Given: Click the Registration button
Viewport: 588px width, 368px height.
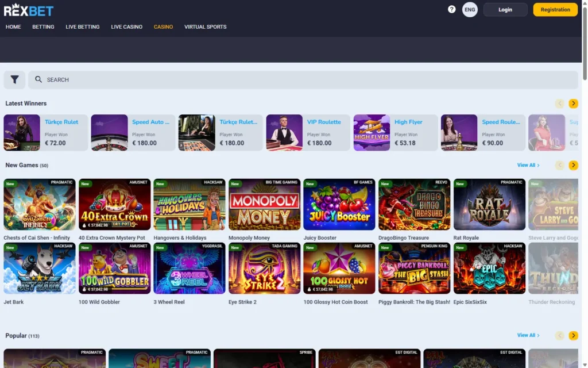Looking at the screenshot, I should coord(555,10).
